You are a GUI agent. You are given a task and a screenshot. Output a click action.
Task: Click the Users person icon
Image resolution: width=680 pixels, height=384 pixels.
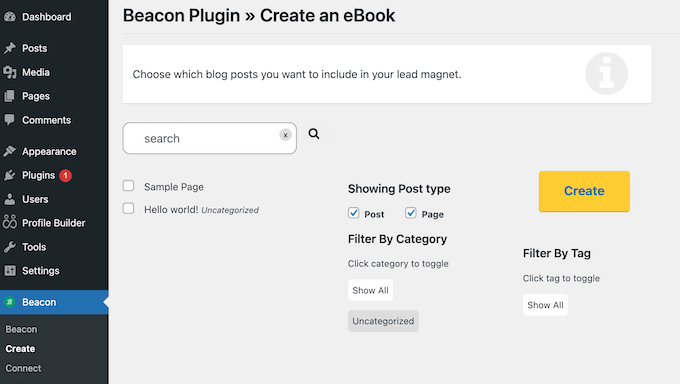(x=10, y=199)
